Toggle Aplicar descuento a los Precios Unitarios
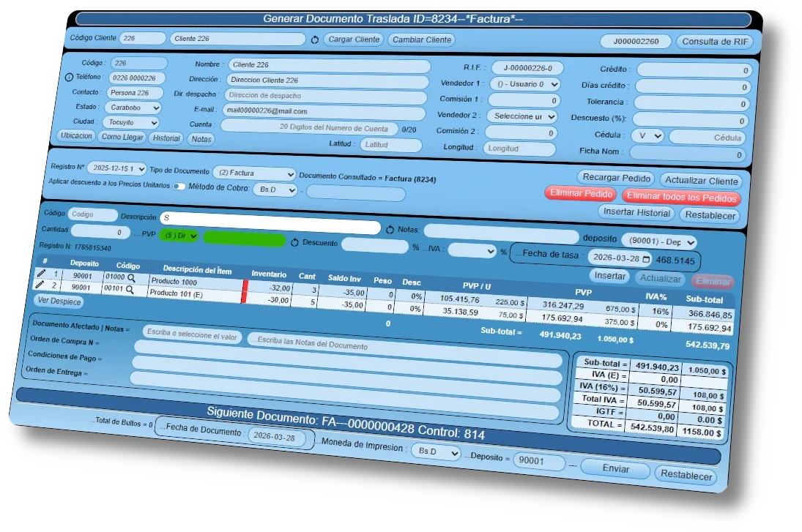Screen dimensions: 802x532 (x=179, y=186)
